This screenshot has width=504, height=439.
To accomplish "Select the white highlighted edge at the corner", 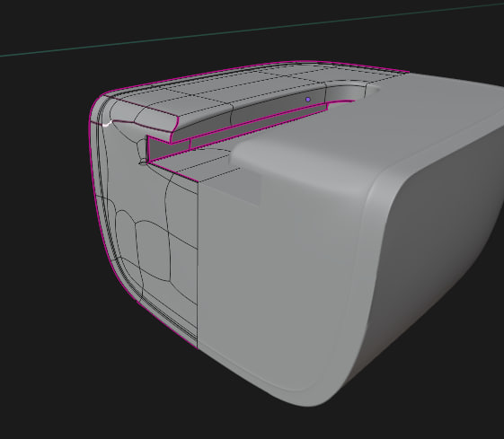I will click(107, 124).
